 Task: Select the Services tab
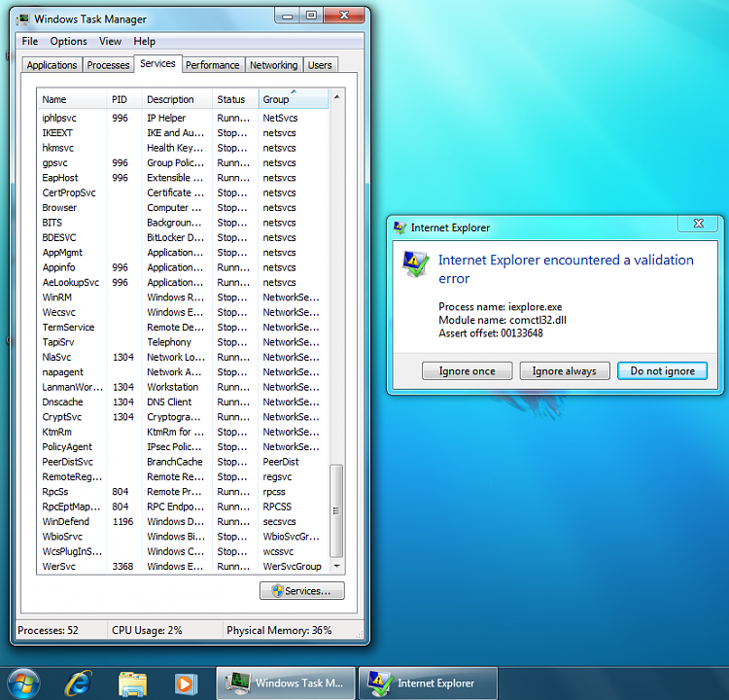[157, 64]
